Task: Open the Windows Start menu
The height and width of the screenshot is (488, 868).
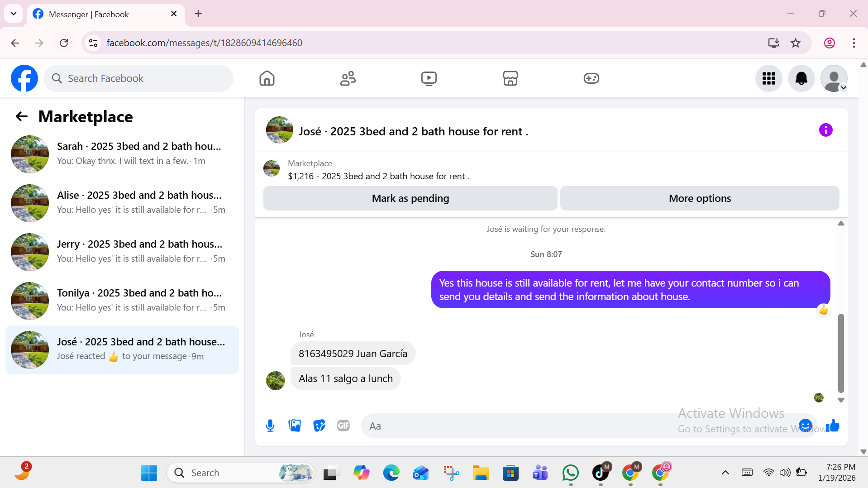Action: (149, 473)
